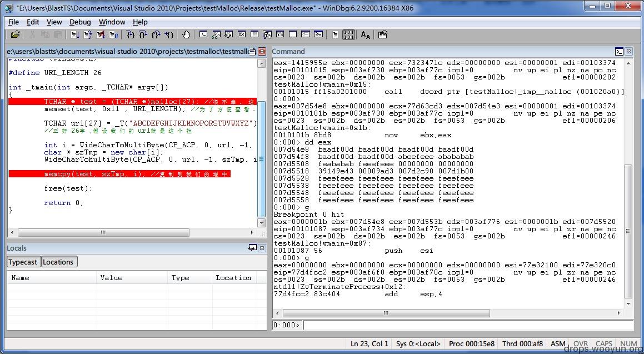The image size is (644, 354).
Task: Click the Step Into toolbar icon
Action: [130, 35]
